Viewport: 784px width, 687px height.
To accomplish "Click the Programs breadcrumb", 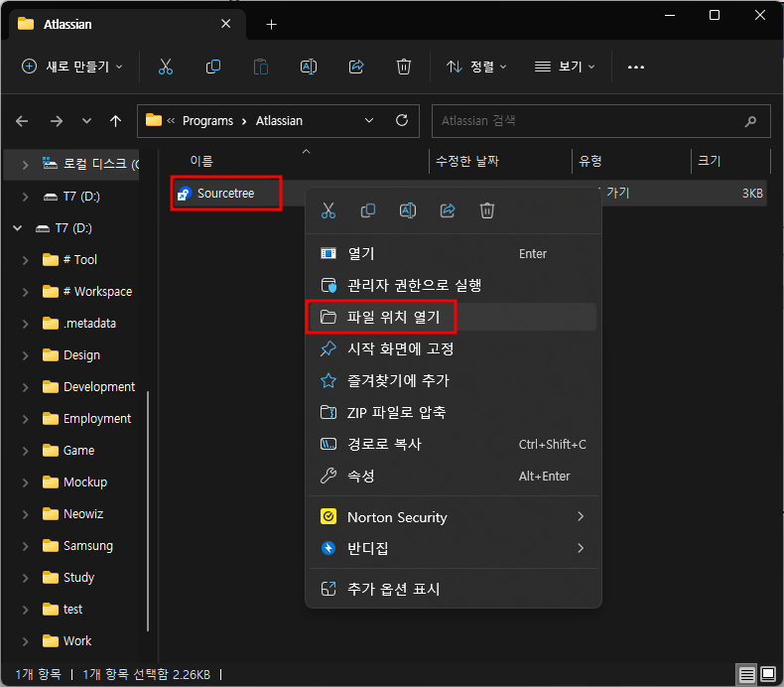I will click(207, 121).
